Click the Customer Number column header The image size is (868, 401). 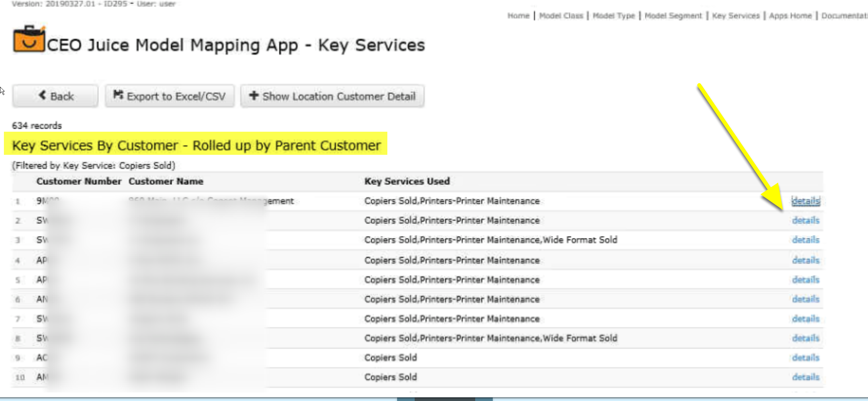point(79,181)
